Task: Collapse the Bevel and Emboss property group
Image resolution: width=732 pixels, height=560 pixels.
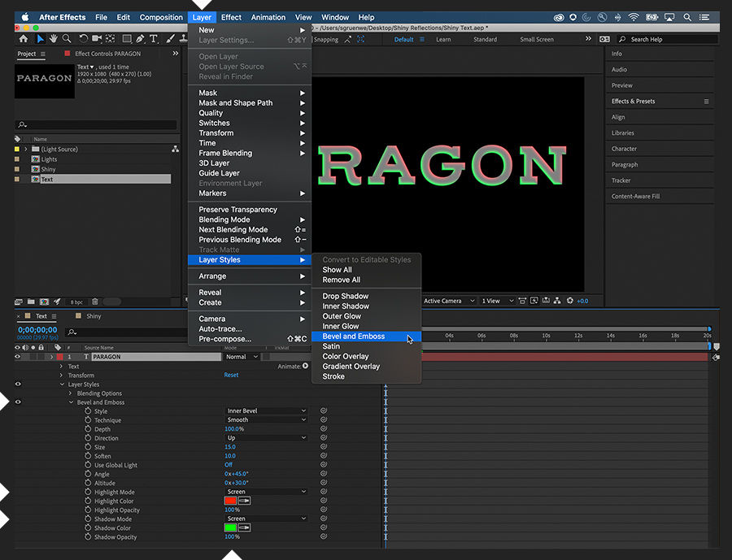Action: click(x=72, y=402)
